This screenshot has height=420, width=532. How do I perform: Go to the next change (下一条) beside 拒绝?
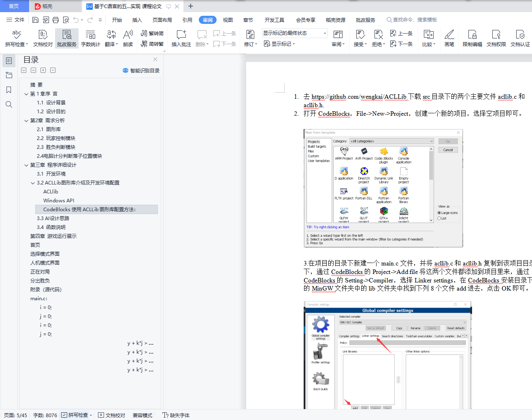pyautogui.click(x=401, y=44)
